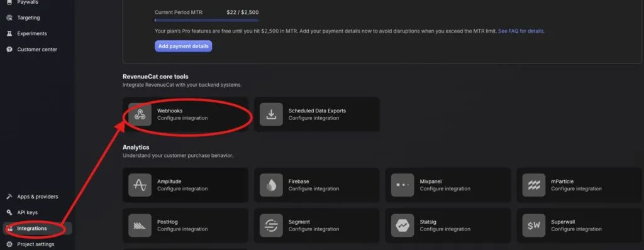Image resolution: width=644 pixels, height=250 pixels.
Task: Click the PostHog card title
Action: click(167, 222)
